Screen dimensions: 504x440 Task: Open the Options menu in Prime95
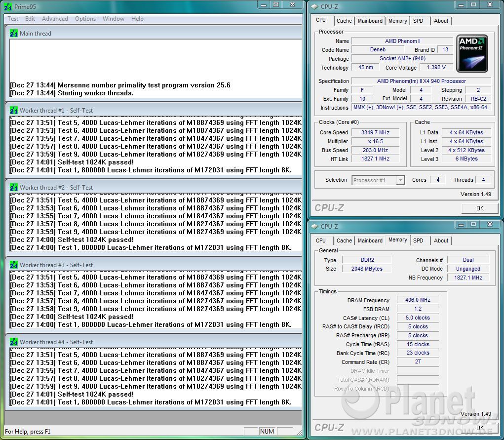click(x=85, y=19)
